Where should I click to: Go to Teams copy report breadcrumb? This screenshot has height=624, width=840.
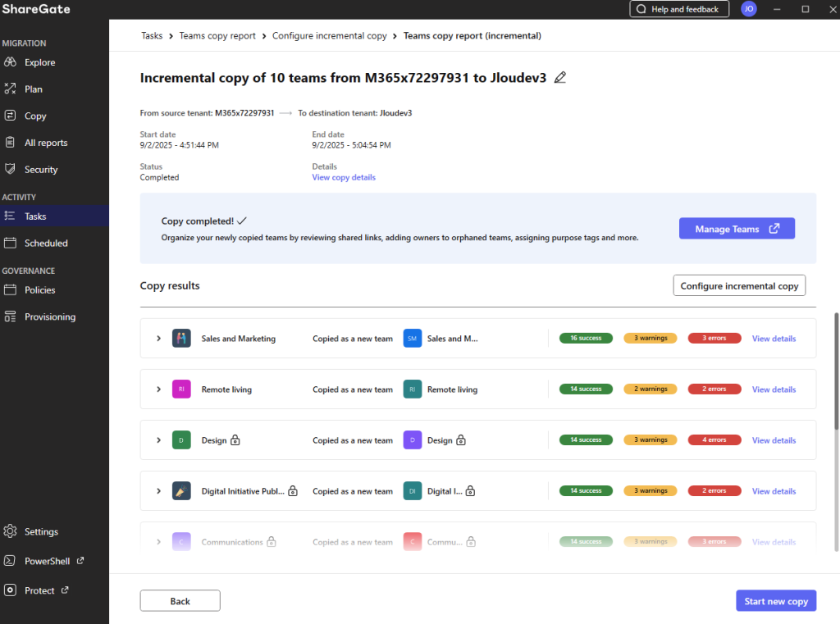tap(217, 36)
